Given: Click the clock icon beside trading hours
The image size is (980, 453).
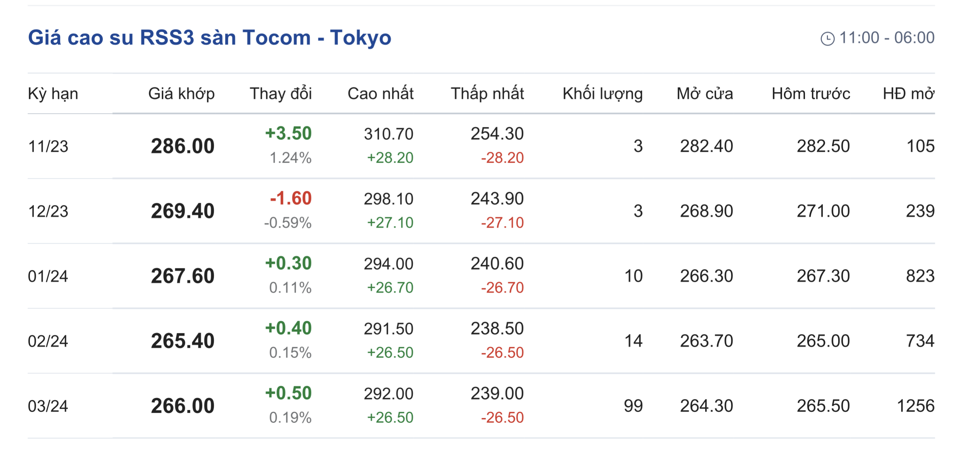Looking at the screenshot, I should pyautogui.click(x=827, y=38).
